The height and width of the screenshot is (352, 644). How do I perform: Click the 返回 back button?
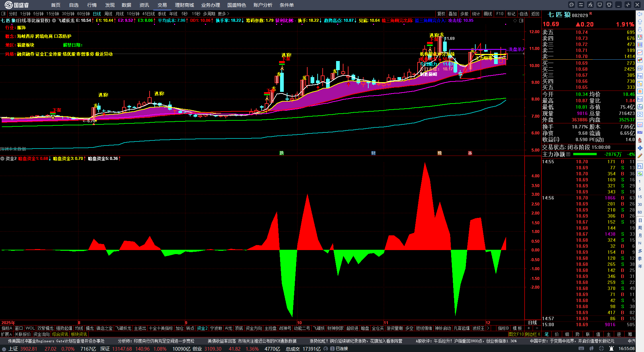tap(535, 14)
